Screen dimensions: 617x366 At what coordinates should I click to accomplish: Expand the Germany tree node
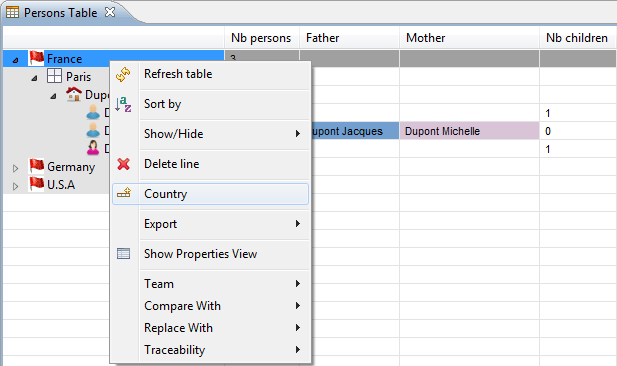pyautogui.click(x=15, y=168)
